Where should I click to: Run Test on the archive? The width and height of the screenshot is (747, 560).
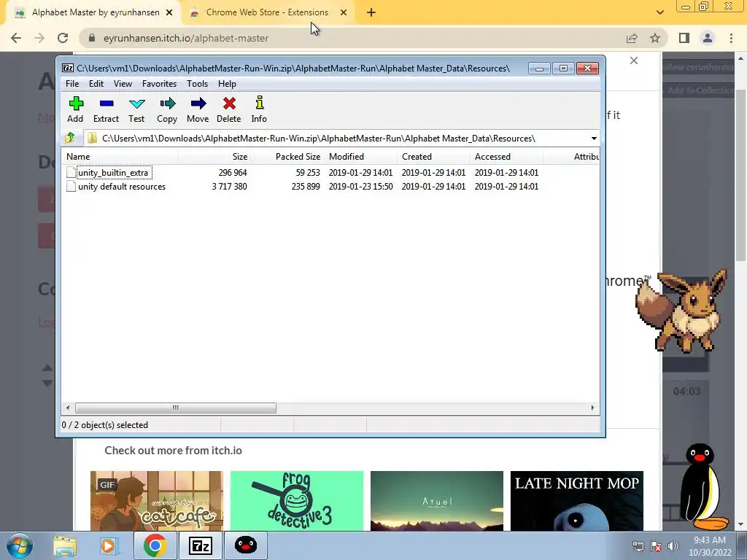(x=136, y=109)
